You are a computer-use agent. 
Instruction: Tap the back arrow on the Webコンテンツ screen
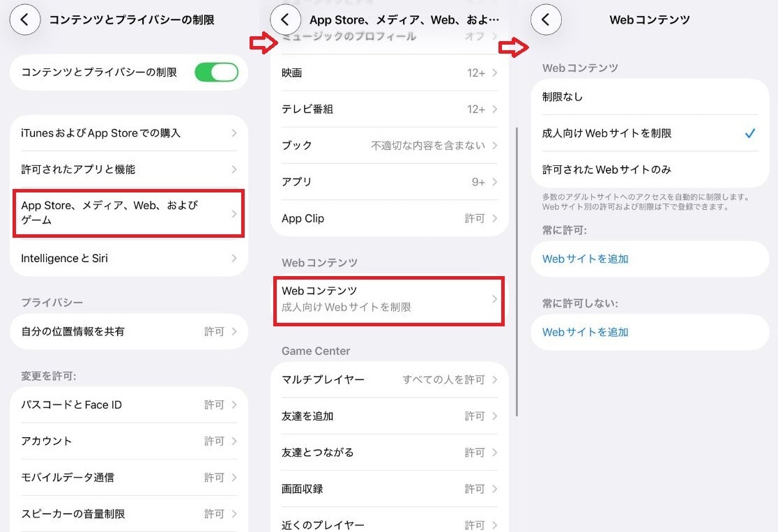[546, 20]
